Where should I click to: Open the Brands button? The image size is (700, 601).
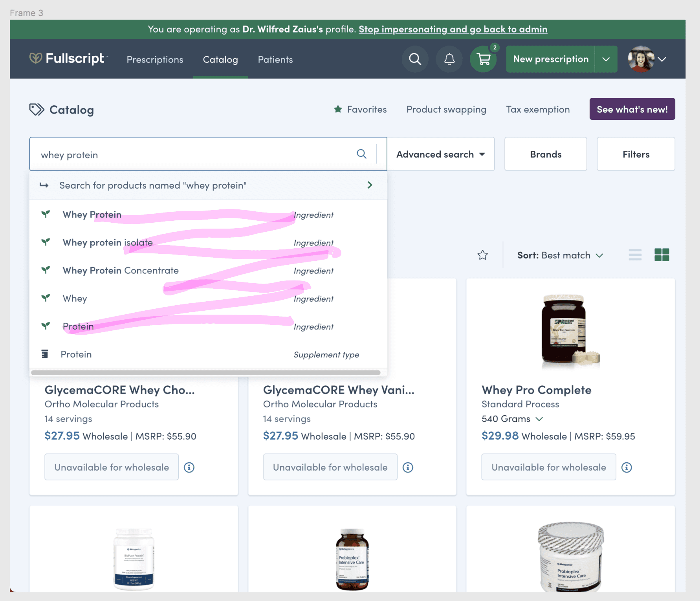click(x=546, y=154)
